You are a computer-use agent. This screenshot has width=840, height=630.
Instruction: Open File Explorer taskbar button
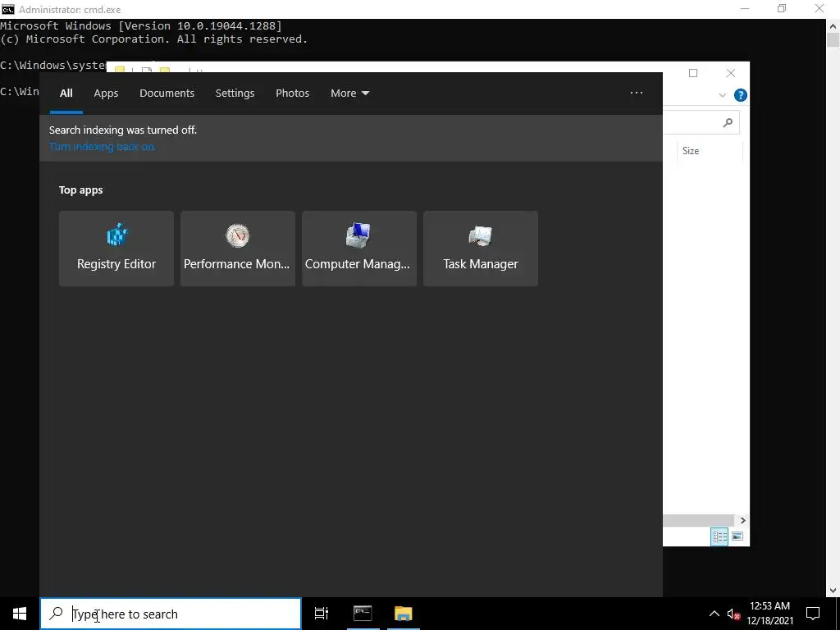pyautogui.click(x=404, y=614)
